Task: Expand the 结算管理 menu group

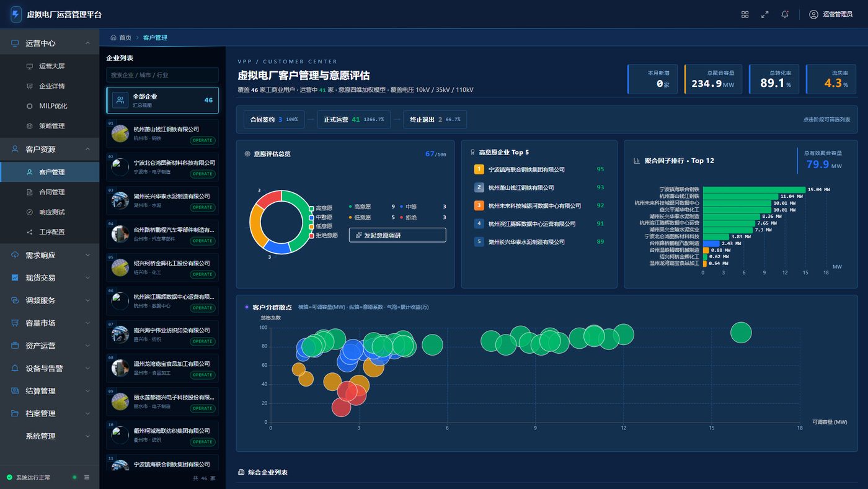Action: (50, 391)
